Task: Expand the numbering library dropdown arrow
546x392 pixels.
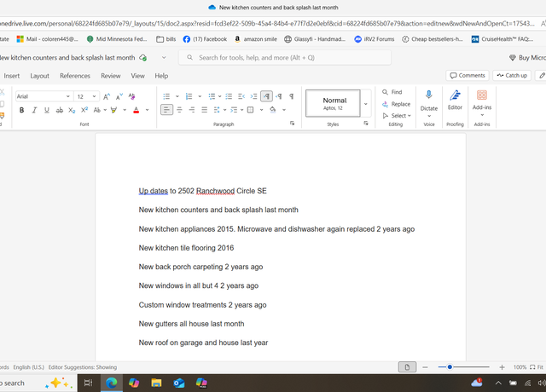Action: click(200, 96)
